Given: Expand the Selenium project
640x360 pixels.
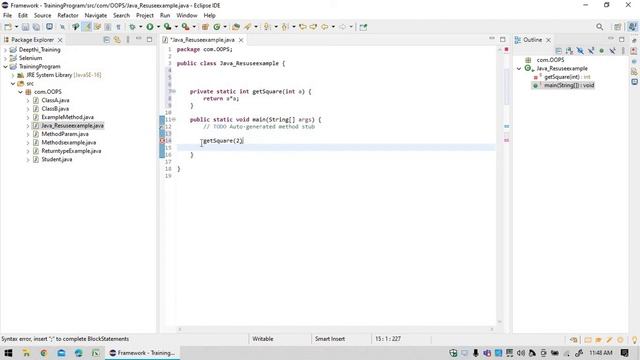Looking at the screenshot, I should click(x=5, y=58).
